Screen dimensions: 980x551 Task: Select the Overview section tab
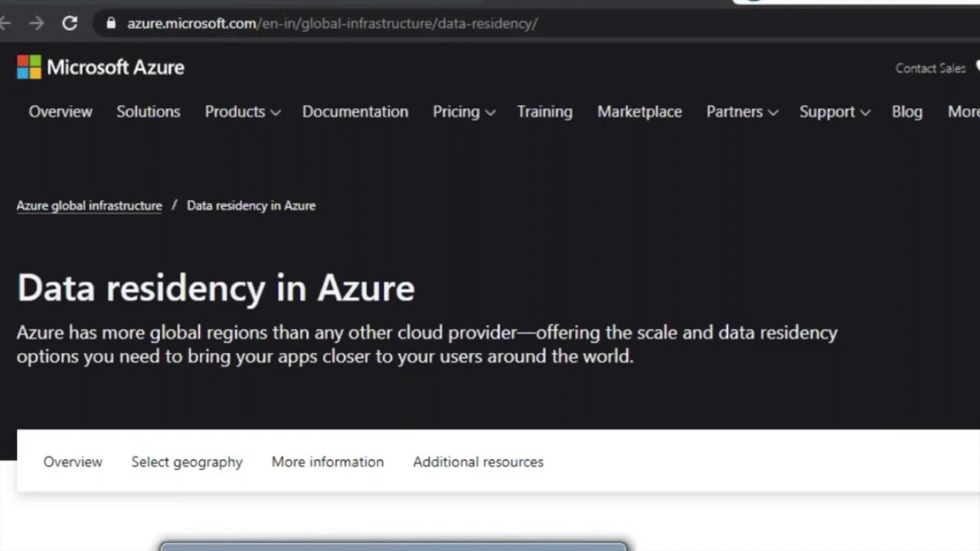[x=73, y=461]
